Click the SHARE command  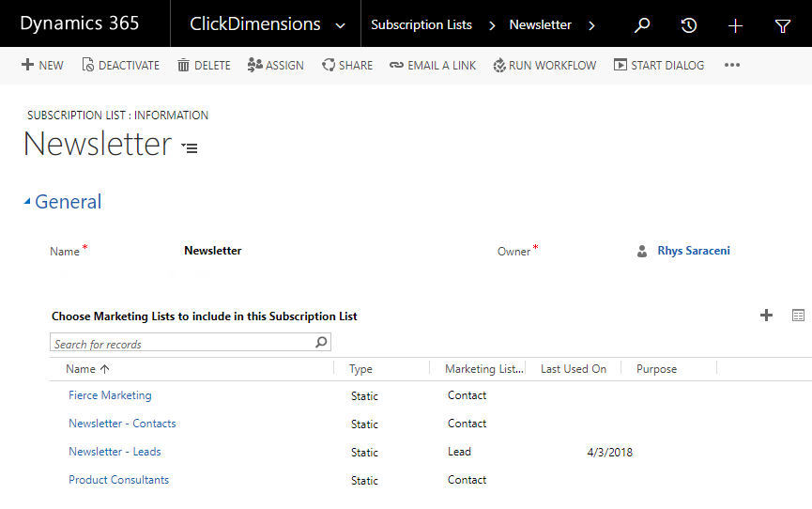347,66
